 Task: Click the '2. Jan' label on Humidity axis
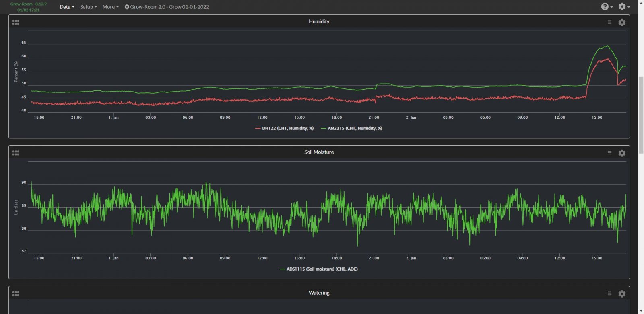tap(411, 117)
